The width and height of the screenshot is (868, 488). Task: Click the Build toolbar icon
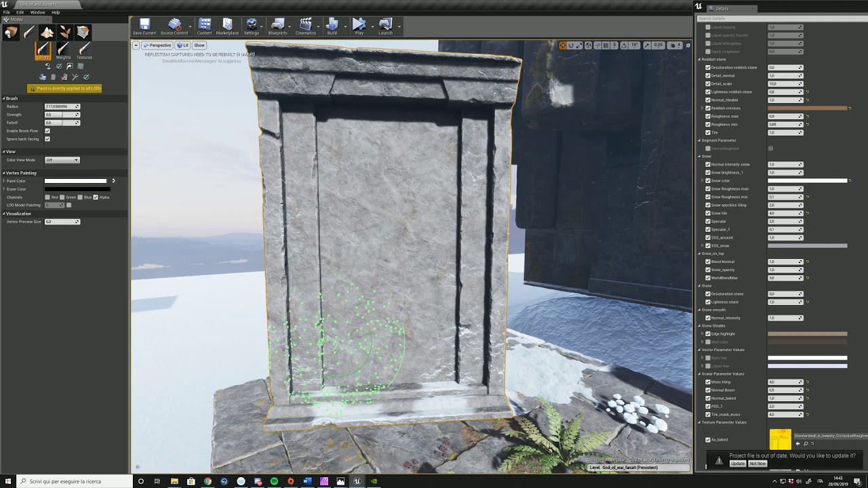pyautogui.click(x=332, y=27)
